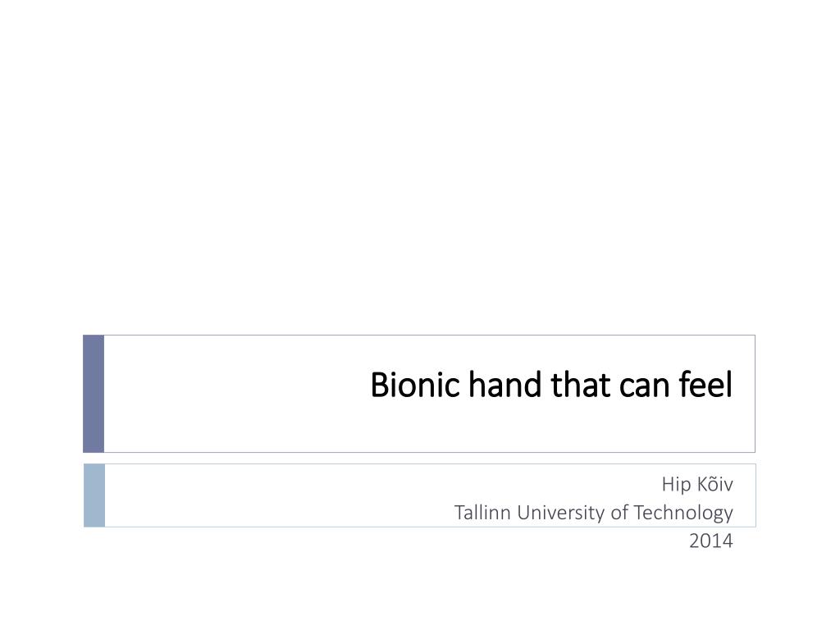Click the first name 'Hip' in subtitle
This screenshot has width=840, height=630.
(x=676, y=486)
